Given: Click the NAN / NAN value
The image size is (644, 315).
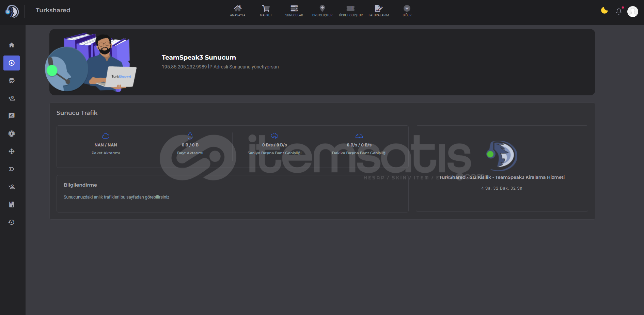Looking at the screenshot, I should 106,145.
